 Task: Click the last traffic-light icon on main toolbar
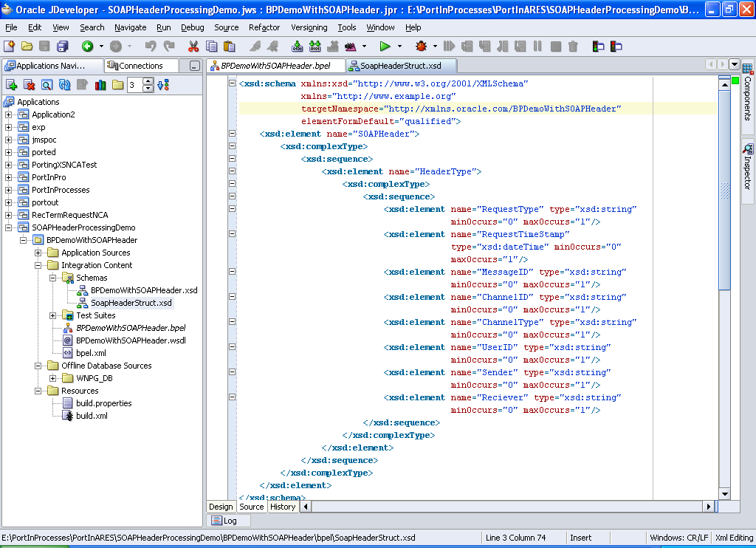[x=616, y=47]
